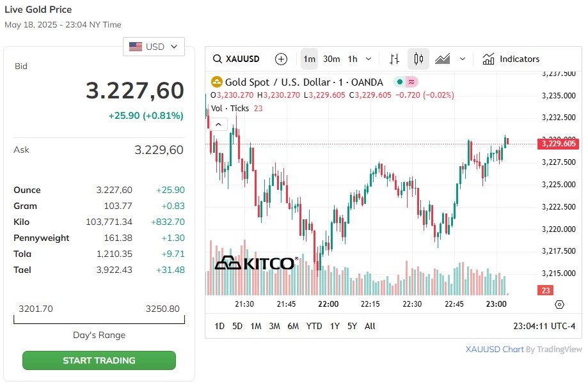588x386 pixels.
Task: Click the START TRADING button
Action: pos(99,360)
